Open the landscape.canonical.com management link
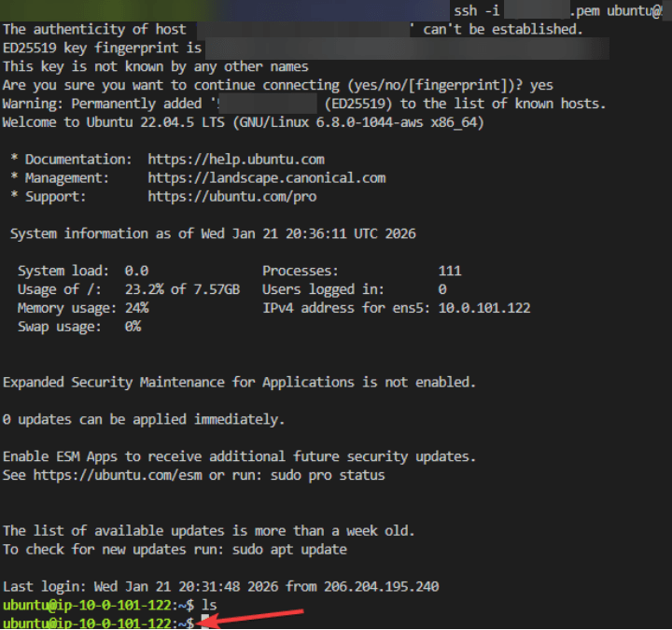The height and width of the screenshot is (630, 672). (266, 177)
